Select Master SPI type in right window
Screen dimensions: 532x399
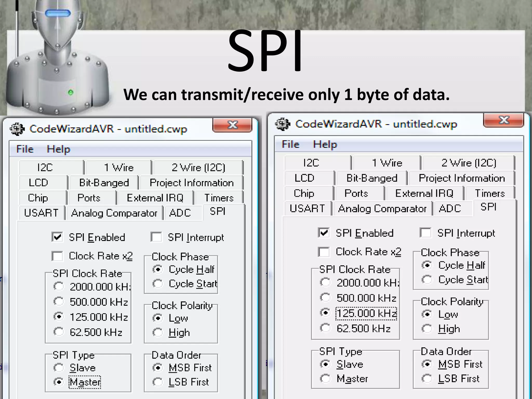click(x=325, y=378)
